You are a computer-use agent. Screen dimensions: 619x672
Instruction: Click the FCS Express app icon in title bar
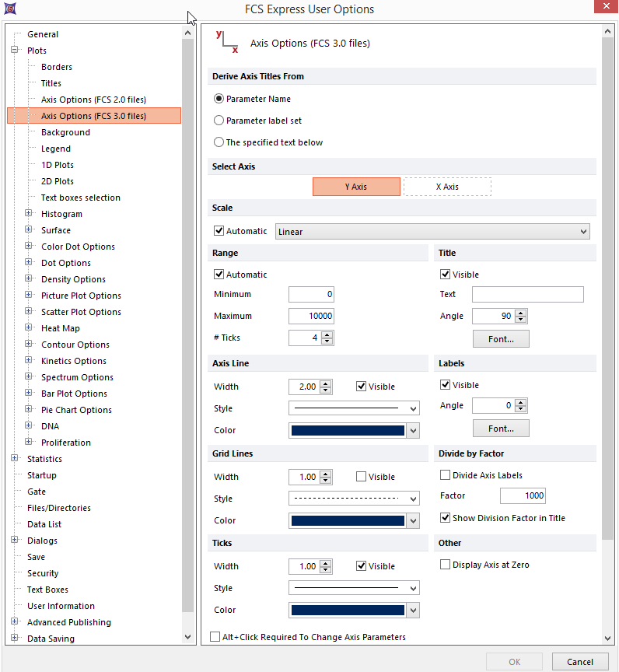click(9, 9)
